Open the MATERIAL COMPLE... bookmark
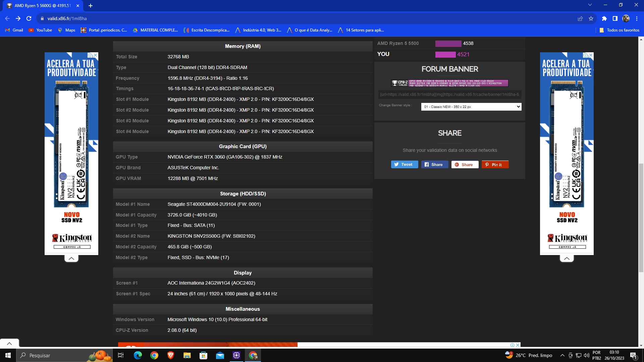The width and height of the screenshot is (644, 362). (155, 30)
